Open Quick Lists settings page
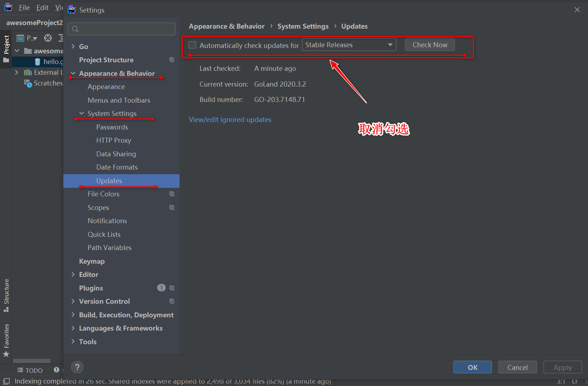588x386 pixels. tap(104, 234)
